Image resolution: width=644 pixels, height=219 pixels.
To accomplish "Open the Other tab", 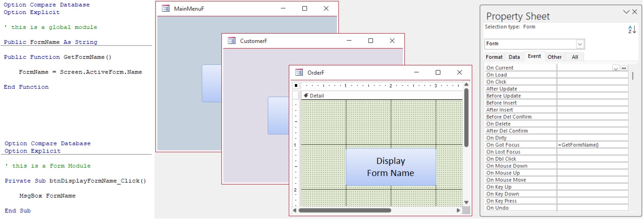I will 554,57.
